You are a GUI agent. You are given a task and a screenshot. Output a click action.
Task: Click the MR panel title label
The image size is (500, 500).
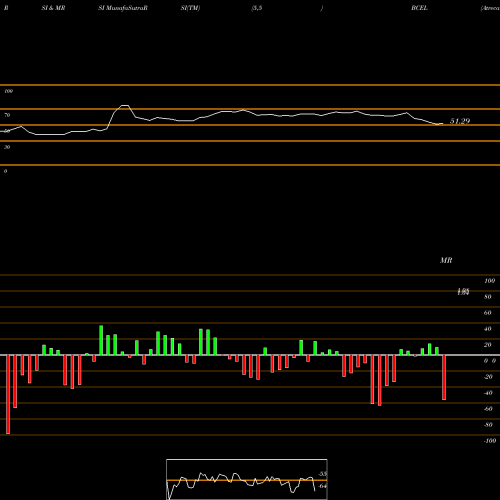tap(446, 260)
